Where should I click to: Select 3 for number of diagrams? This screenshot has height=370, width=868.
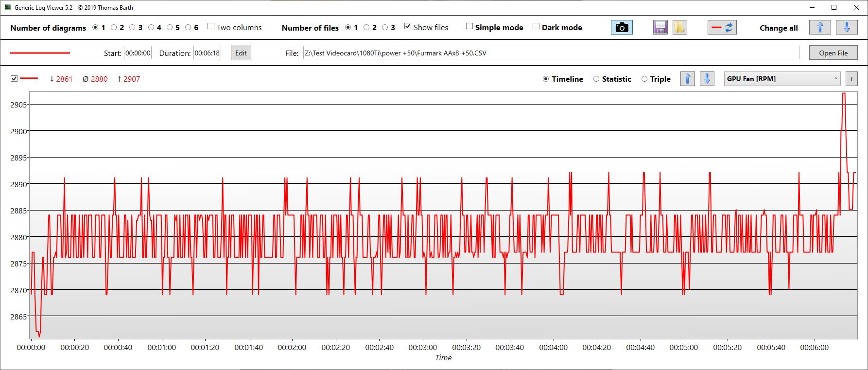[x=132, y=28]
